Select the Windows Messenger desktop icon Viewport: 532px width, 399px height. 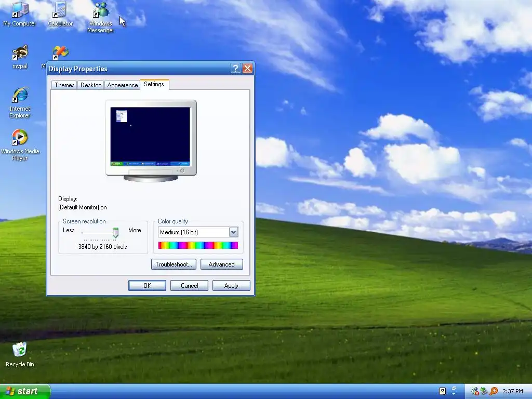click(101, 17)
